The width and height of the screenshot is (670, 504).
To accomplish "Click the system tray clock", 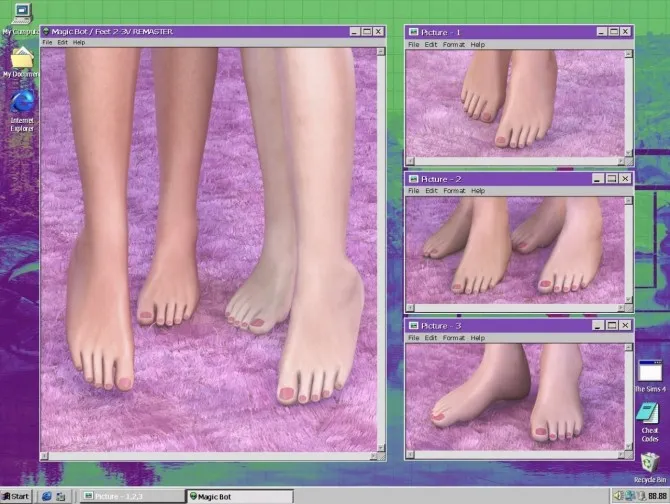I will (658, 496).
